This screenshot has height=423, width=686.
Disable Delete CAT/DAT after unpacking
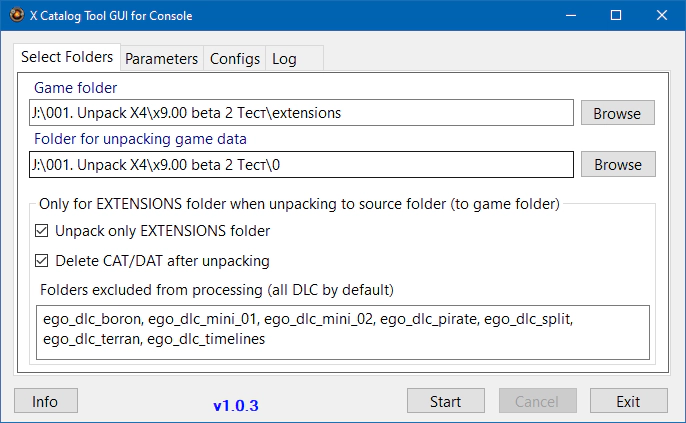42,261
